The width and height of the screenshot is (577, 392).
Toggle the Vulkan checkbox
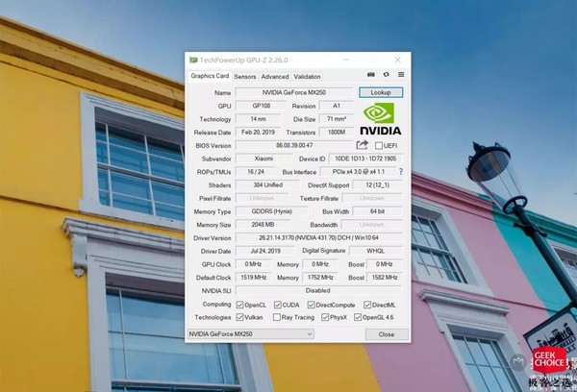[x=239, y=317]
